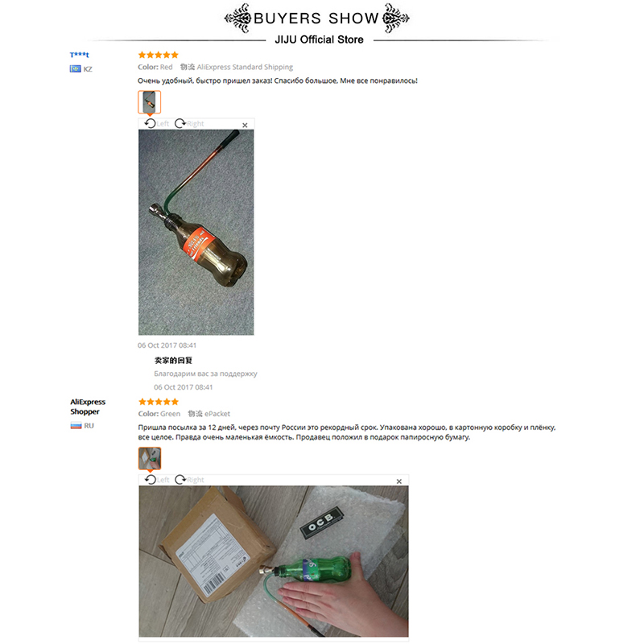Click the AliExpress Shopper reviewer name
The height and width of the screenshot is (644, 644).
[88, 407]
